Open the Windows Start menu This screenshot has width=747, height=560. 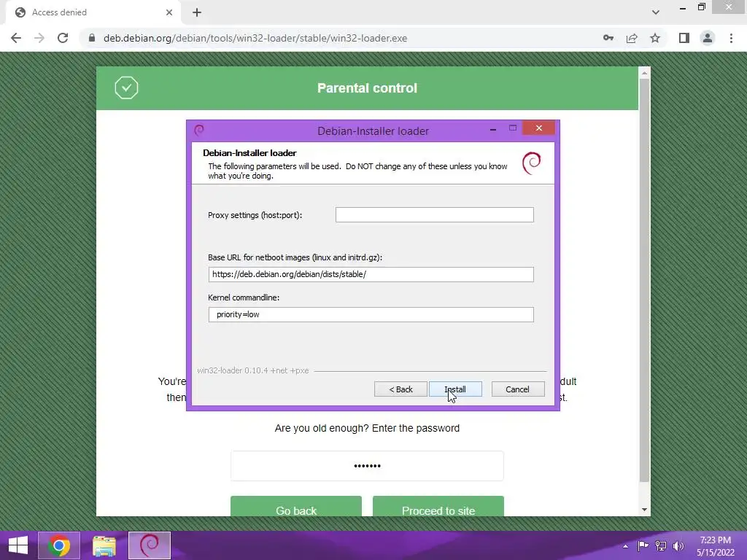click(18, 545)
